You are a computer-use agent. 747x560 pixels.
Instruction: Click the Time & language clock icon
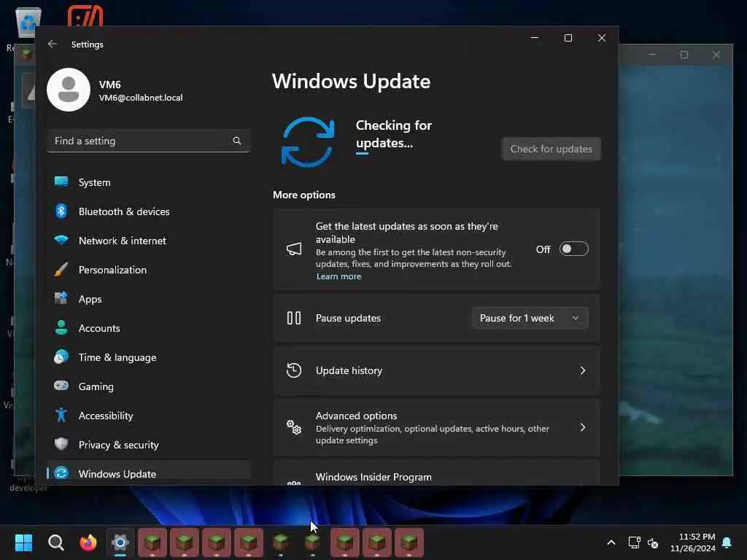tap(61, 357)
